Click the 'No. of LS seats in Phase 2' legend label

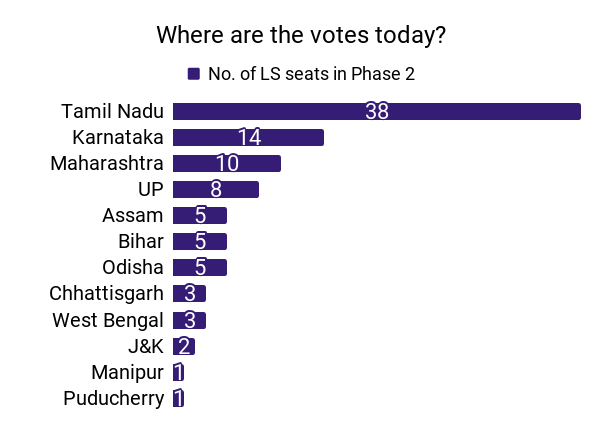click(310, 74)
